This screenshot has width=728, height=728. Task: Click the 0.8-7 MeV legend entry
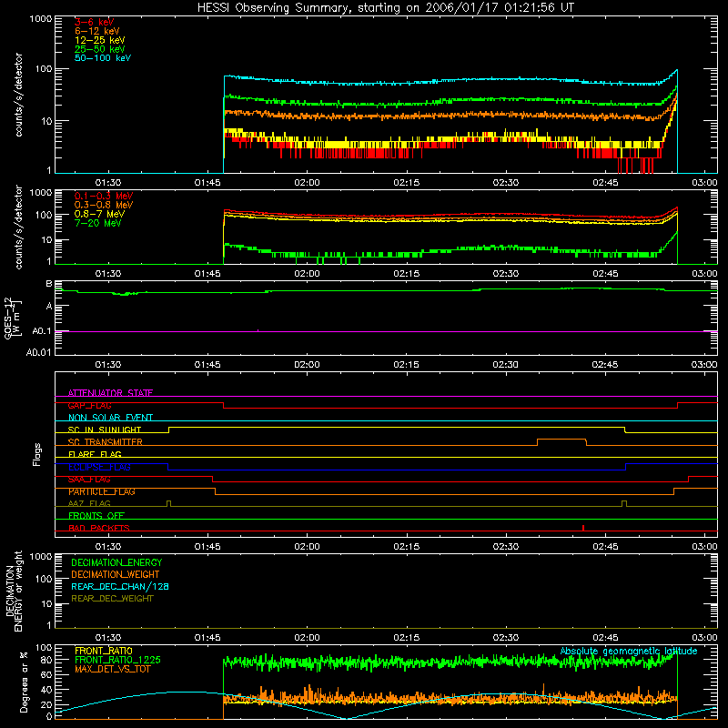tap(99, 214)
